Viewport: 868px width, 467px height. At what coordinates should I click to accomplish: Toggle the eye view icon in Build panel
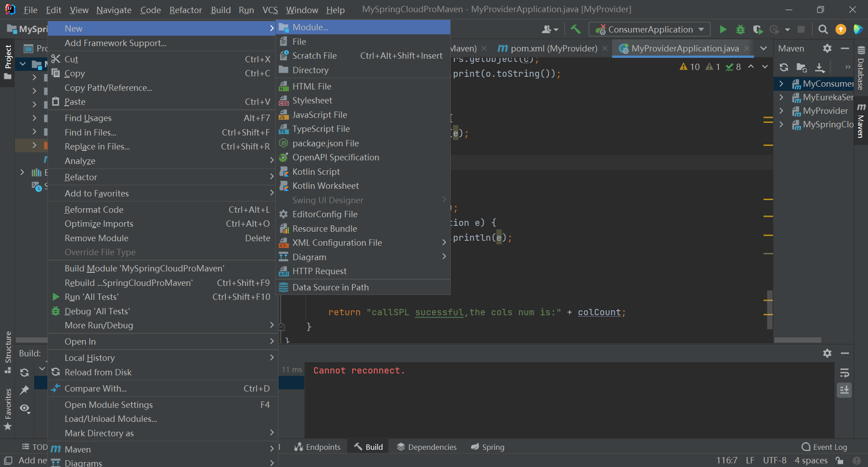24,408
